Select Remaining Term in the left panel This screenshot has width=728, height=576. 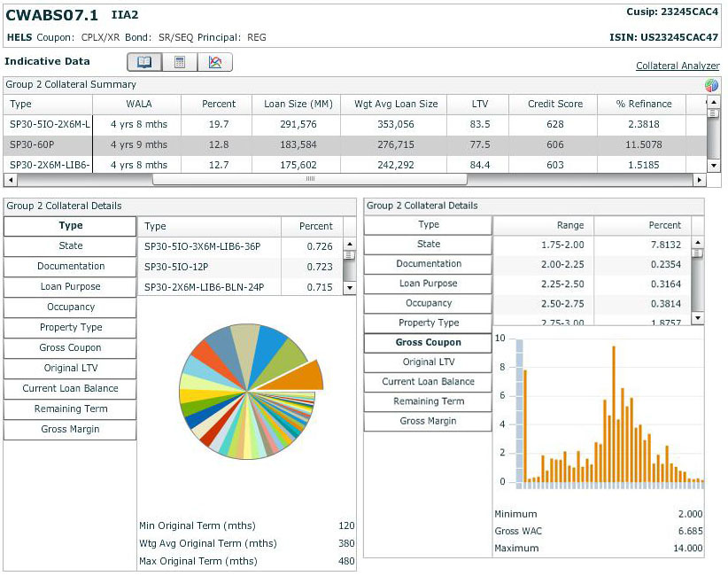tap(69, 409)
